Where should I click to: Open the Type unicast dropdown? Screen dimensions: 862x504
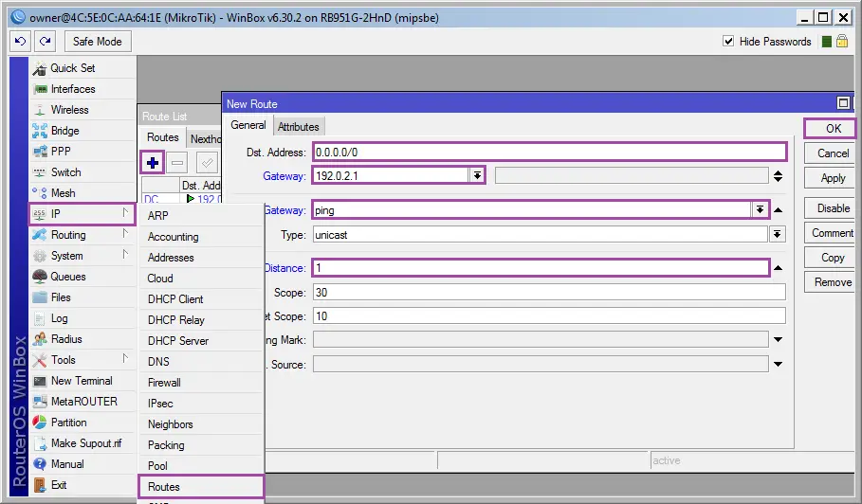777,234
